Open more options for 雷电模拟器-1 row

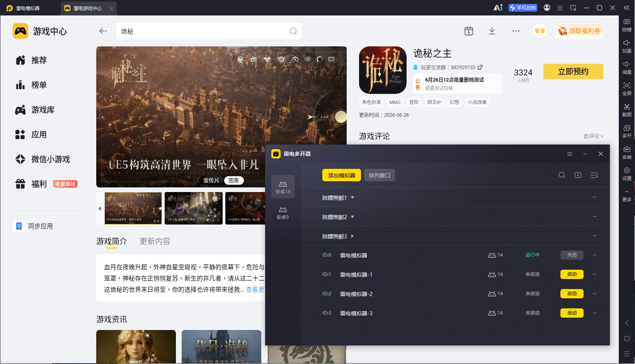pyautogui.click(x=595, y=274)
